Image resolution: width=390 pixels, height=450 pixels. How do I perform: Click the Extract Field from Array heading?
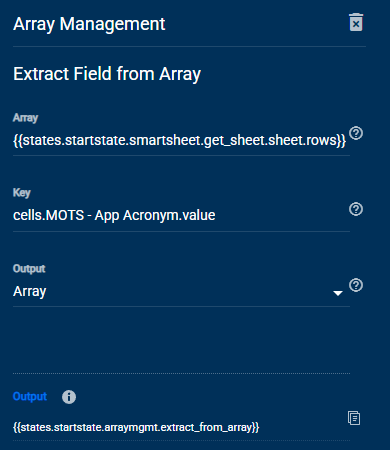(107, 74)
